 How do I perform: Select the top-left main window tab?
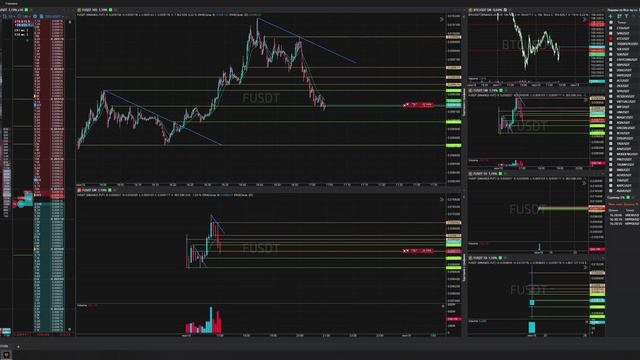[x=11, y=3]
